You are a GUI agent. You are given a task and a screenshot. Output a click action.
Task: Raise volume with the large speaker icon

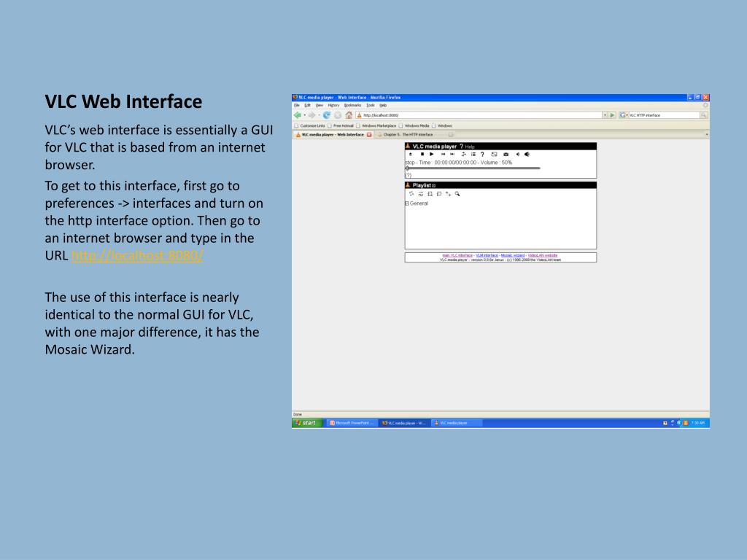[527, 155]
